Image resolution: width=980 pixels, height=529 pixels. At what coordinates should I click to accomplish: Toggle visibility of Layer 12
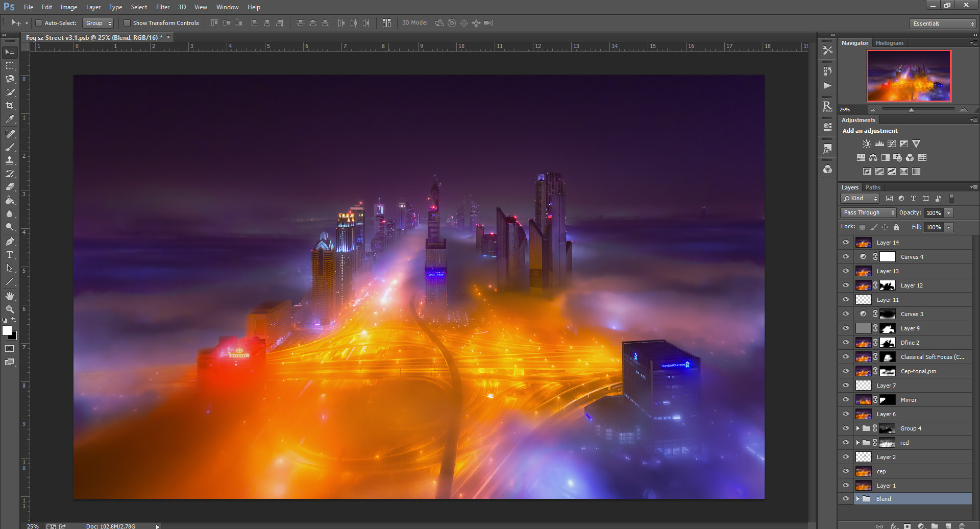tap(846, 285)
